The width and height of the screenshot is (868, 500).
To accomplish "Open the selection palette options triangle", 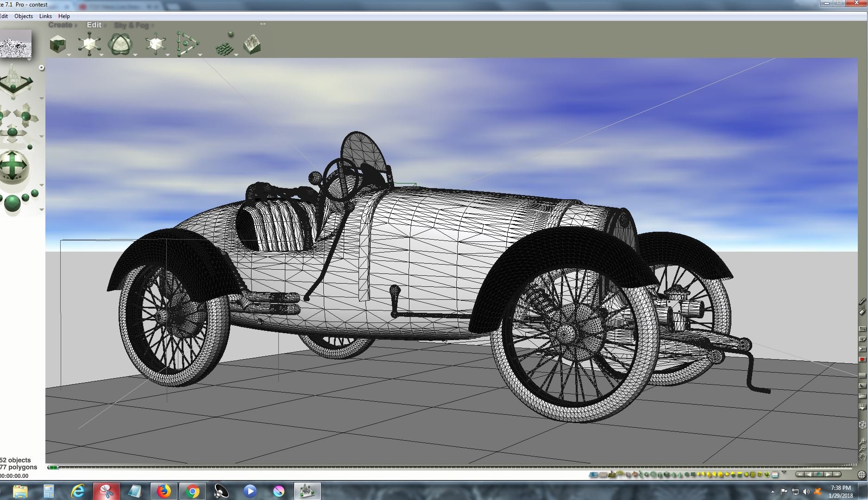I will 784,473.
